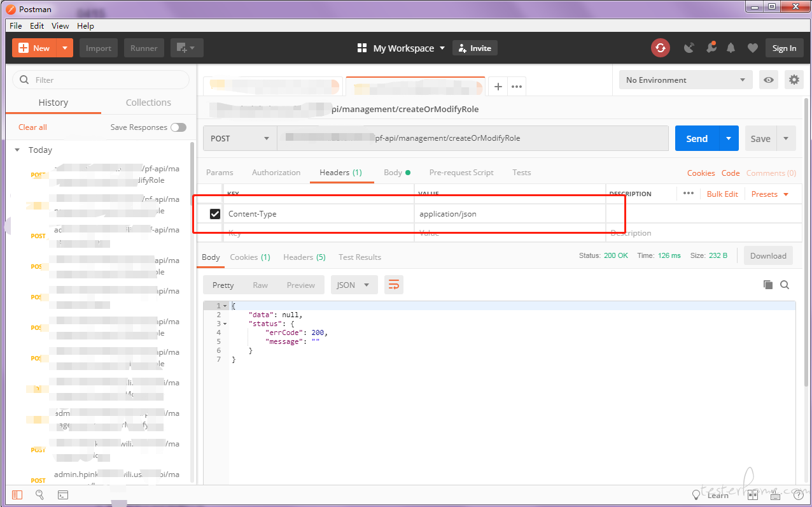Image resolution: width=812 pixels, height=507 pixels.
Task: Open the request Body tab
Action: click(397, 173)
